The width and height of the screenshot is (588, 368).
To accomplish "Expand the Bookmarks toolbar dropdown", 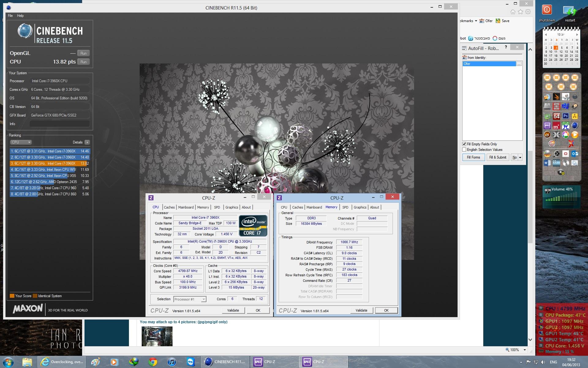I will pos(476,21).
